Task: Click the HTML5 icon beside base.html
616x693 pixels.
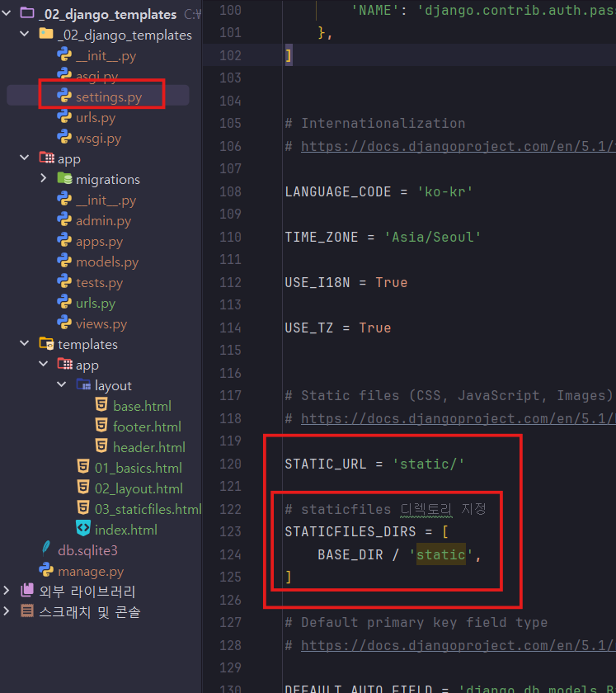Action: coord(101,404)
